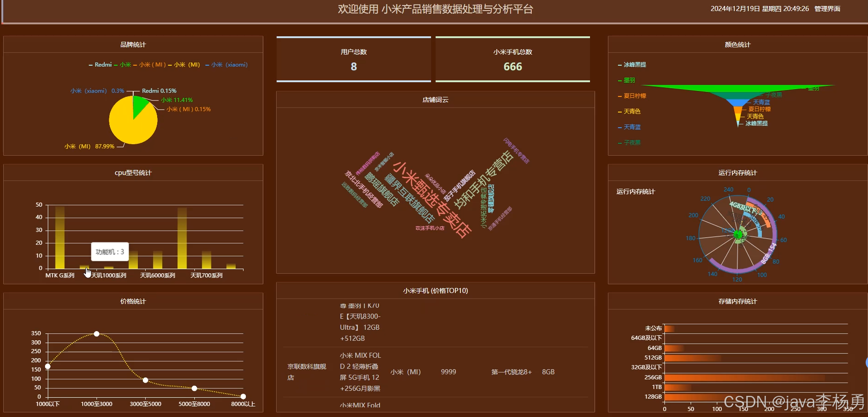Image resolution: width=868 pixels, height=417 pixels.
Task: Select the 5000至8000 point on price line
Action: [x=194, y=389]
